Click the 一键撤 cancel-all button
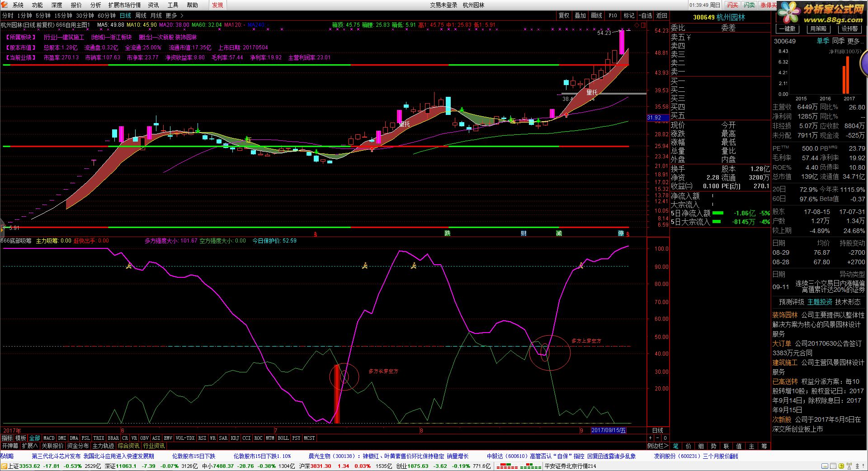 [x=787, y=29]
